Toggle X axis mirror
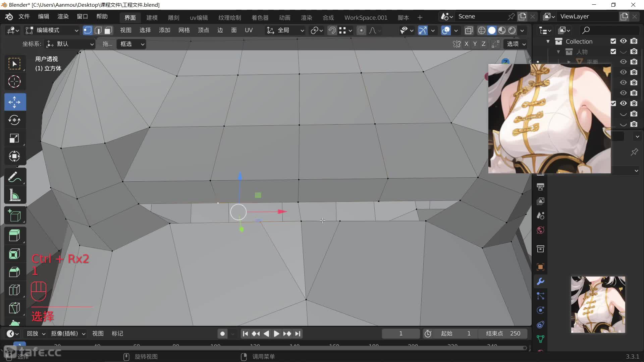Image resolution: width=644 pixels, height=362 pixels. 467,44
